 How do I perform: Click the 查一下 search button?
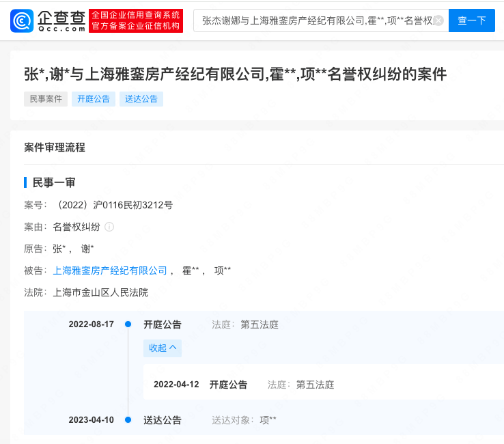[471, 20]
